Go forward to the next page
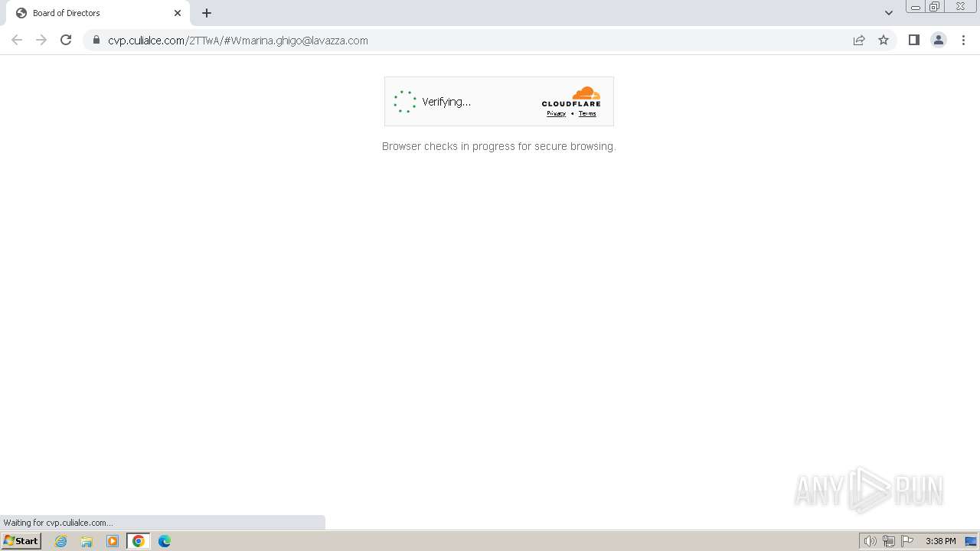 pos(41,40)
